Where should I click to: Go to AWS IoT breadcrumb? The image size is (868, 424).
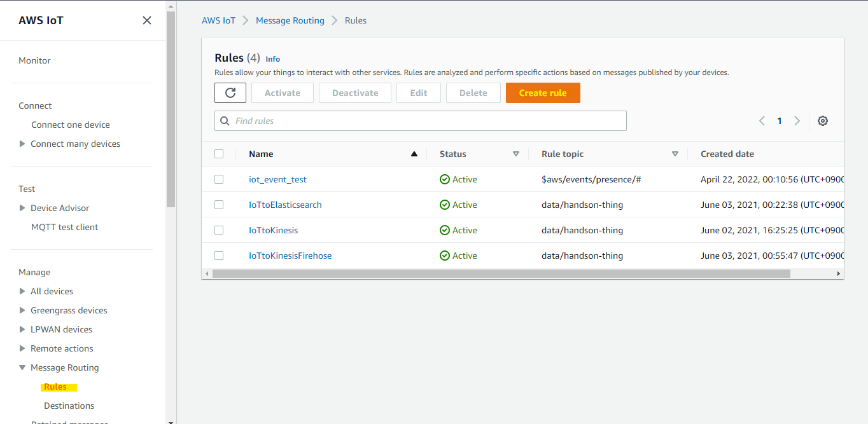218,20
